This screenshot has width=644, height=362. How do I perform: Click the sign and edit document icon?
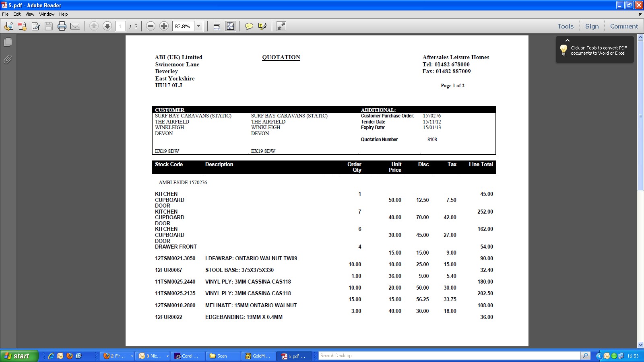click(35, 26)
